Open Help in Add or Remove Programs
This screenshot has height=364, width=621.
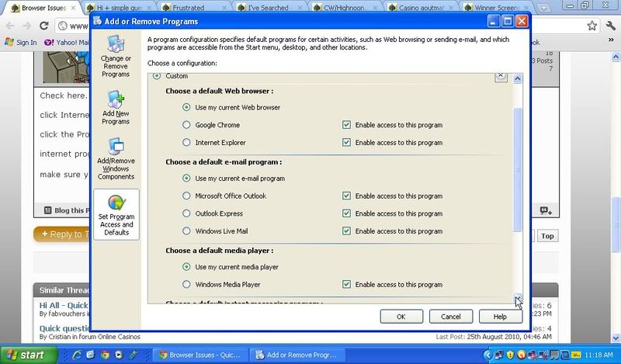point(500,317)
